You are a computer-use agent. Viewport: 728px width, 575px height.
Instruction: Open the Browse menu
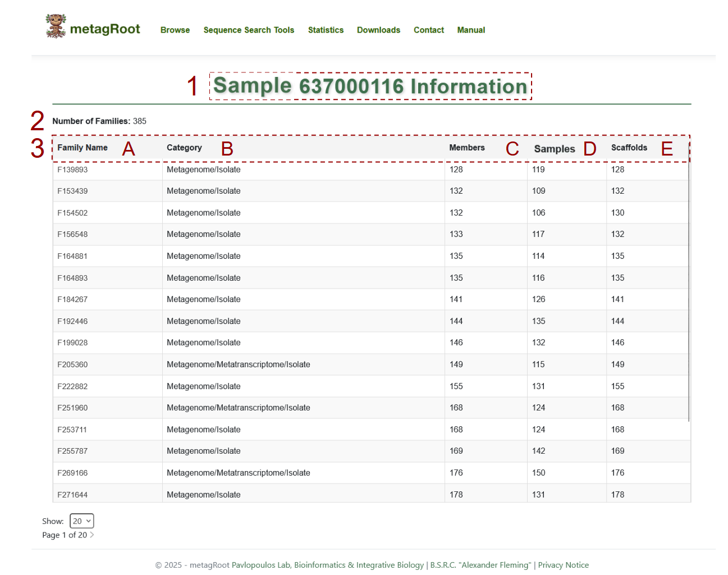click(x=175, y=30)
